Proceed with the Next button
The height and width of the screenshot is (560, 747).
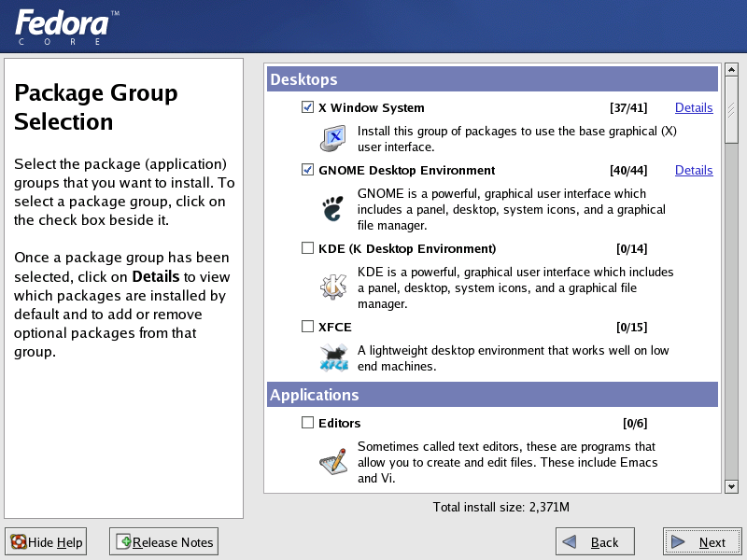pyautogui.click(x=702, y=541)
